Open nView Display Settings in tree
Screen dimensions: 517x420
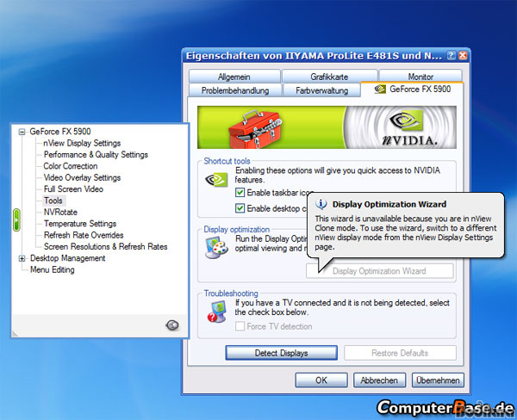82,143
